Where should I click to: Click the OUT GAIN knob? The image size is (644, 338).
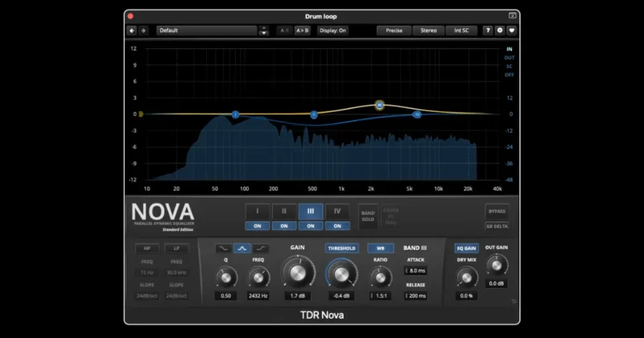coord(497,266)
